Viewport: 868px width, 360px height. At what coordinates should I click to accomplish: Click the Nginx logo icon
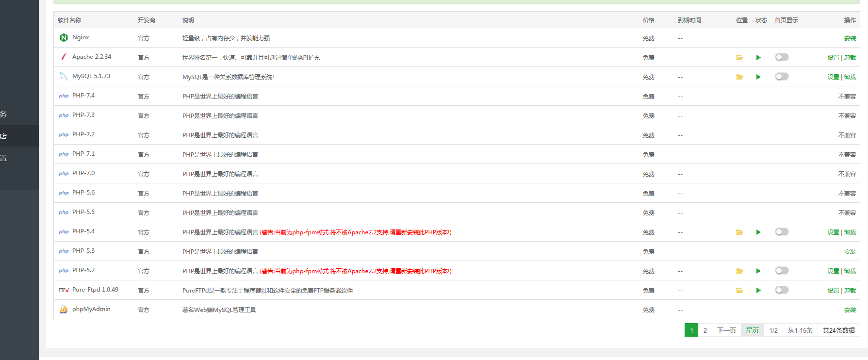coord(64,37)
